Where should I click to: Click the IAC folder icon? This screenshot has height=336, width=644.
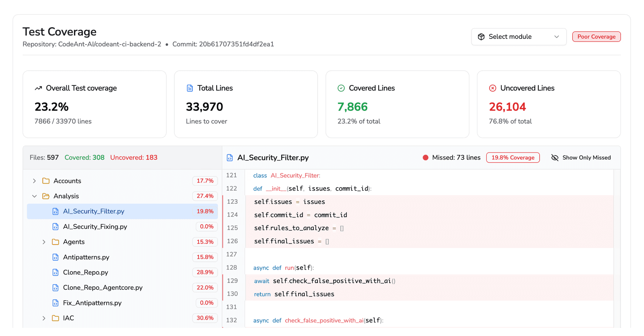(x=56, y=318)
